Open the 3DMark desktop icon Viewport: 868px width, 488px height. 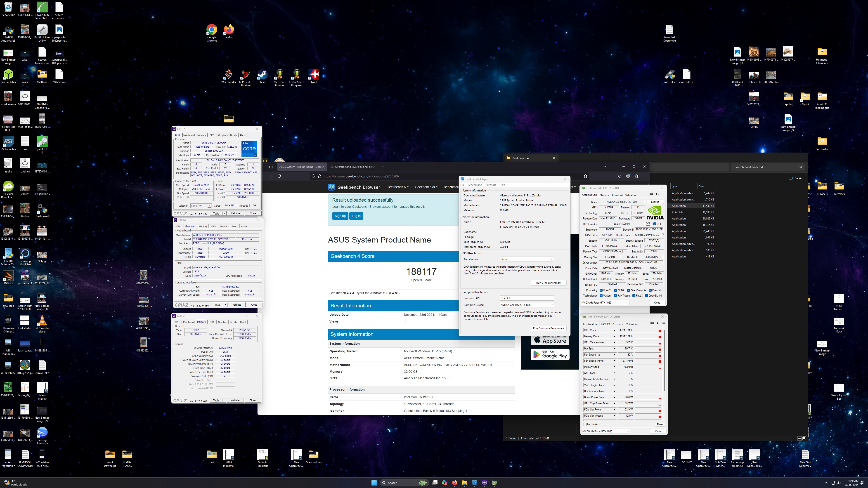tap(8, 278)
